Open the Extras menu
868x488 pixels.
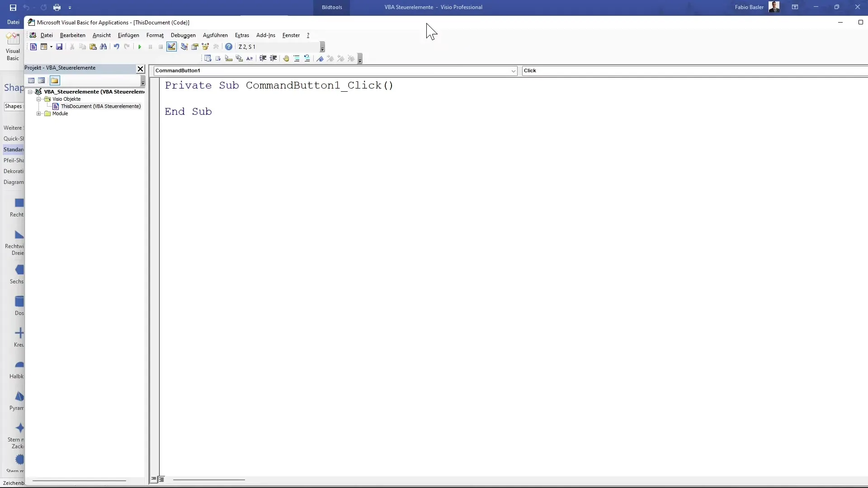click(242, 35)
